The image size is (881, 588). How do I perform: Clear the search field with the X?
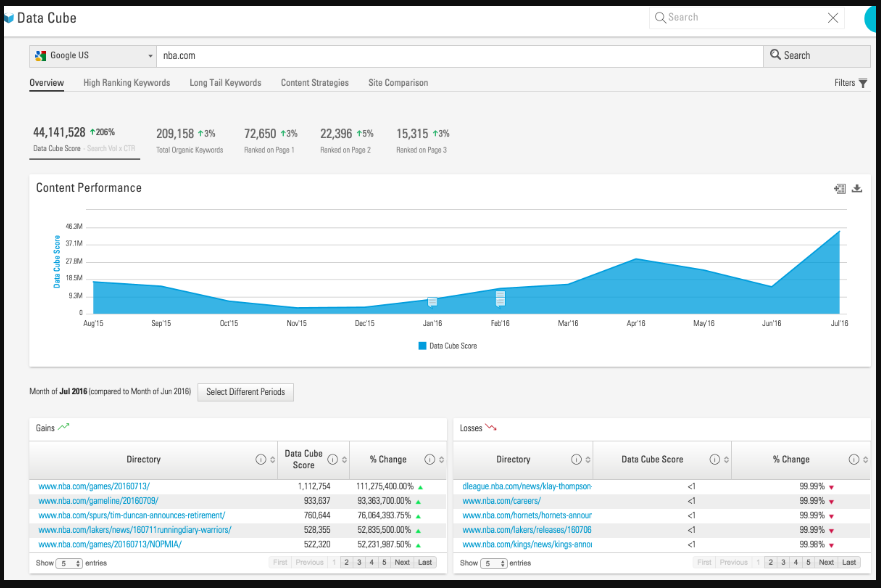click(833, 17)
